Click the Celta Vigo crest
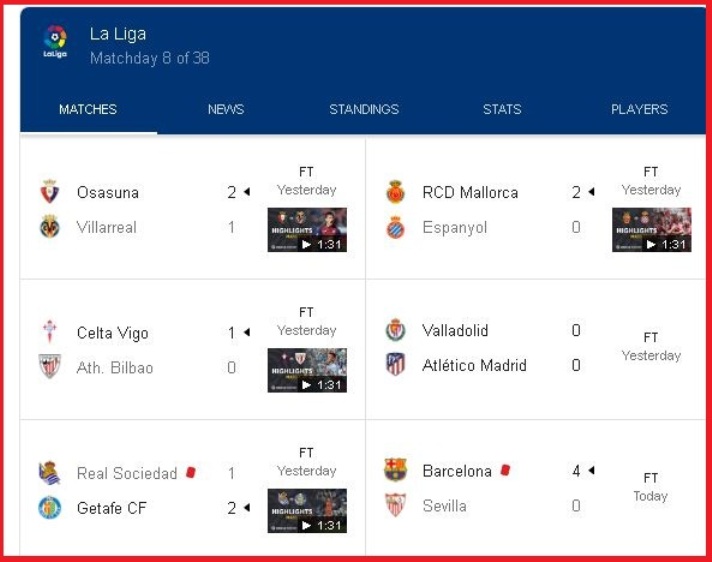 [49, 331]
